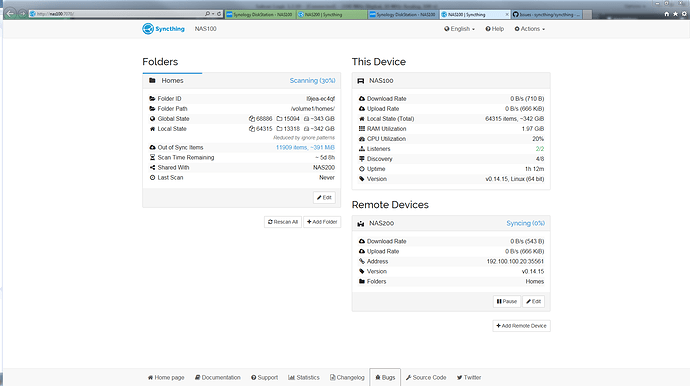
Task: Click the browser back arrow
Action: point(10,14)
